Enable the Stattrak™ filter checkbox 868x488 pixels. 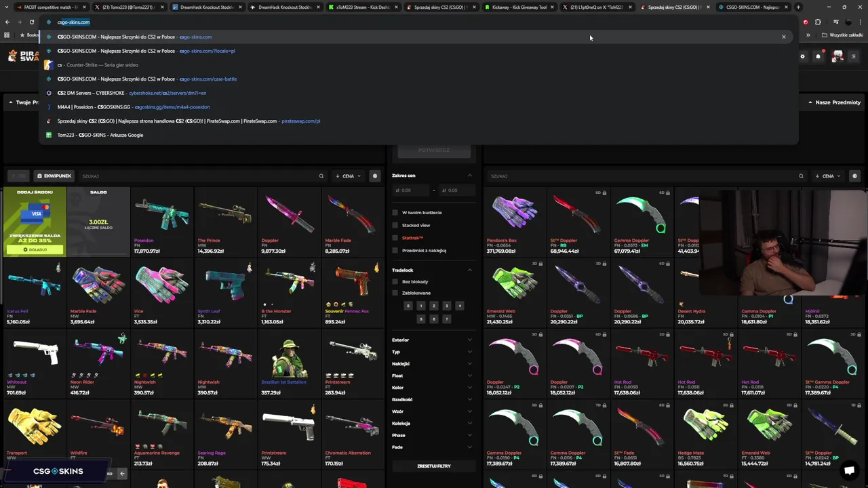395,238
